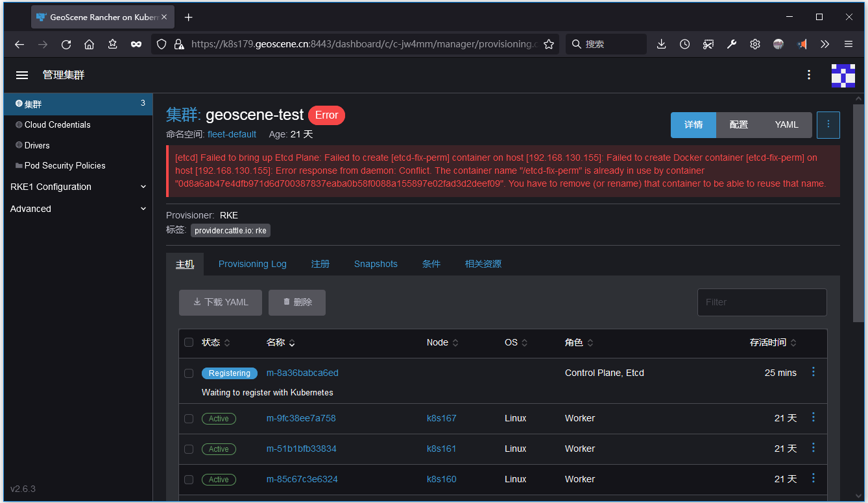This screenshot has height=503, width=868.
Task: Click the 删除 button
Action: coord(297,302)
